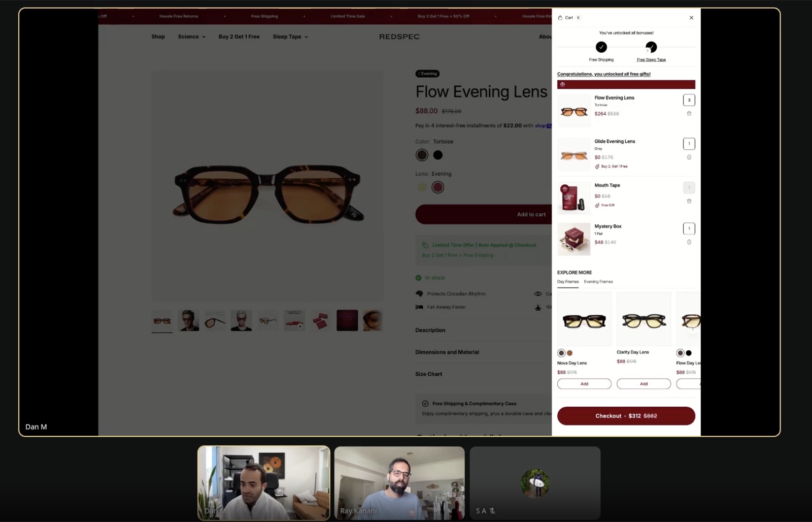
Task: Click the Free Gift tag under Mouth Tape
Action: pyautogui.click(x=604, y=205)
